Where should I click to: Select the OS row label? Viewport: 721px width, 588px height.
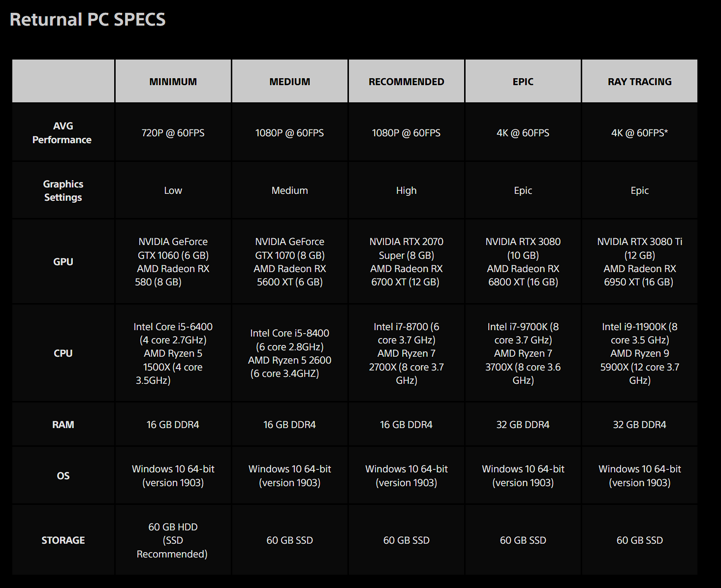[x=63, y=476]
